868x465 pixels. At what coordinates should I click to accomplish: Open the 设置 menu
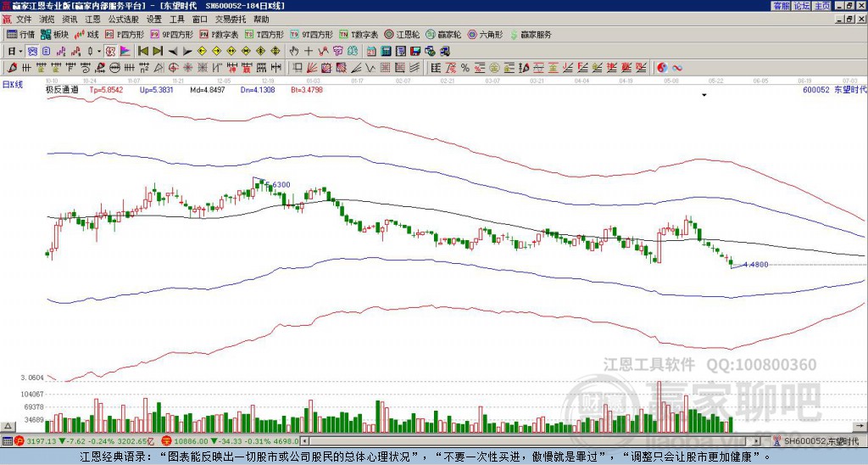154,20
